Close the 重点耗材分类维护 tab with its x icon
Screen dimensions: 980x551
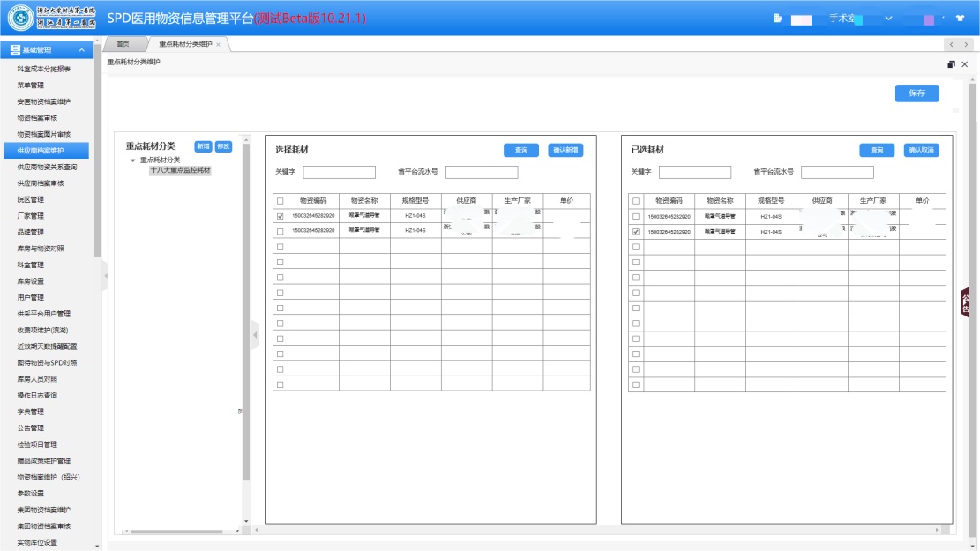pos(218,44)
